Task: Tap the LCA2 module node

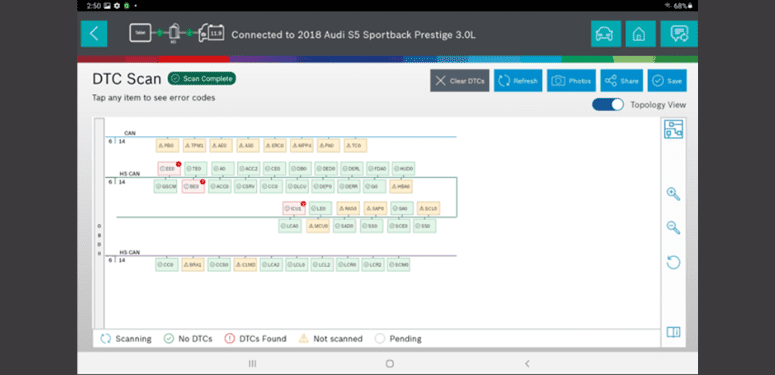Action: click(271, 265)
